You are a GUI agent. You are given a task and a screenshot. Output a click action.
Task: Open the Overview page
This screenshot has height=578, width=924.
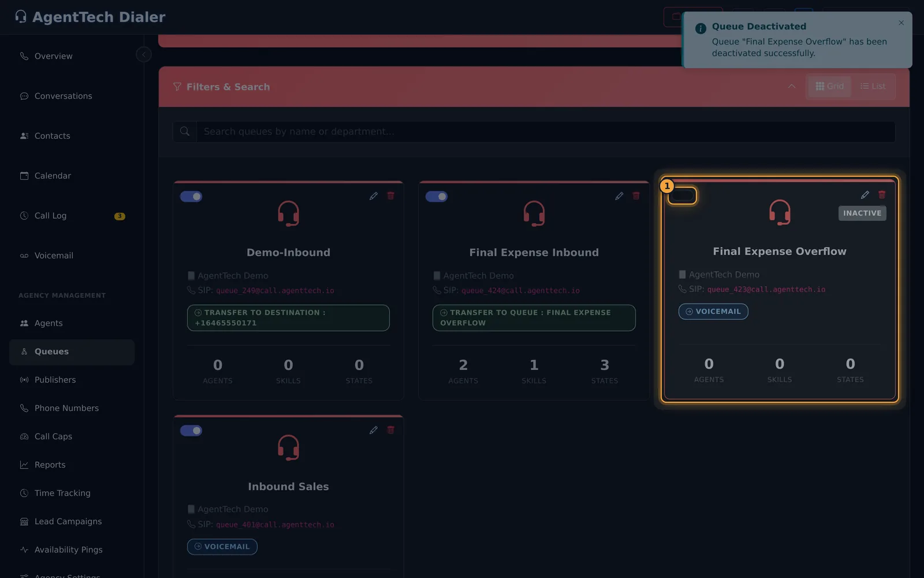pyautogui.click(x=72, y=56)
